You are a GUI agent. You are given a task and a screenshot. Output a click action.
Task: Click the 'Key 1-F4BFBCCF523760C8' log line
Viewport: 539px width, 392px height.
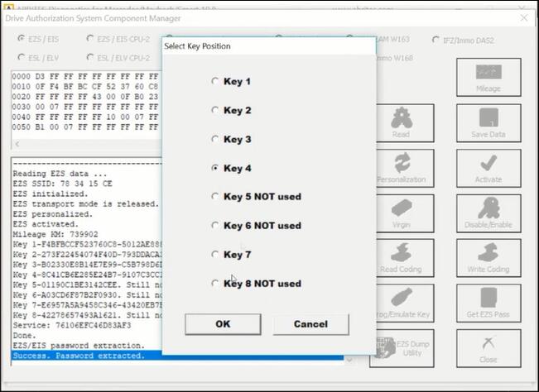(x=87, y=245)
